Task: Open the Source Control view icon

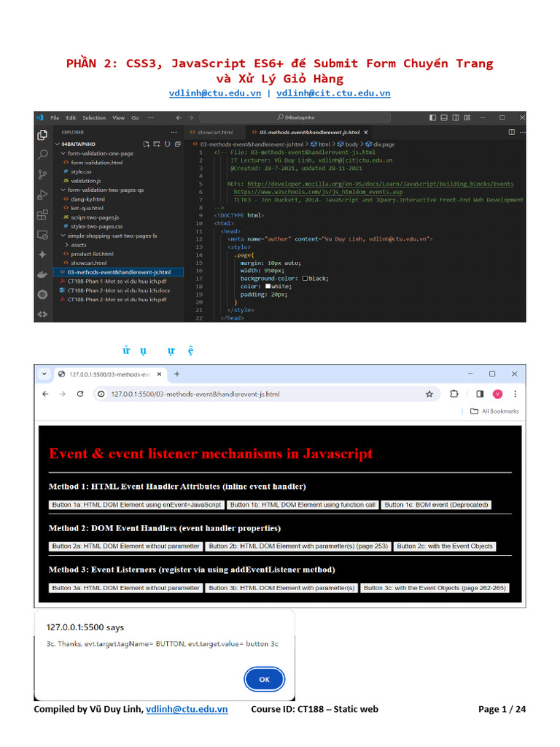Action: click(42, 174)
